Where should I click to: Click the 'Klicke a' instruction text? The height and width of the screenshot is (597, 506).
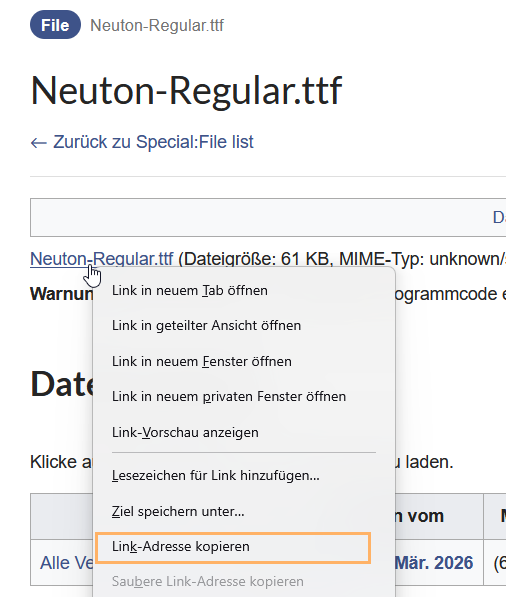click(x=61, y=462)
